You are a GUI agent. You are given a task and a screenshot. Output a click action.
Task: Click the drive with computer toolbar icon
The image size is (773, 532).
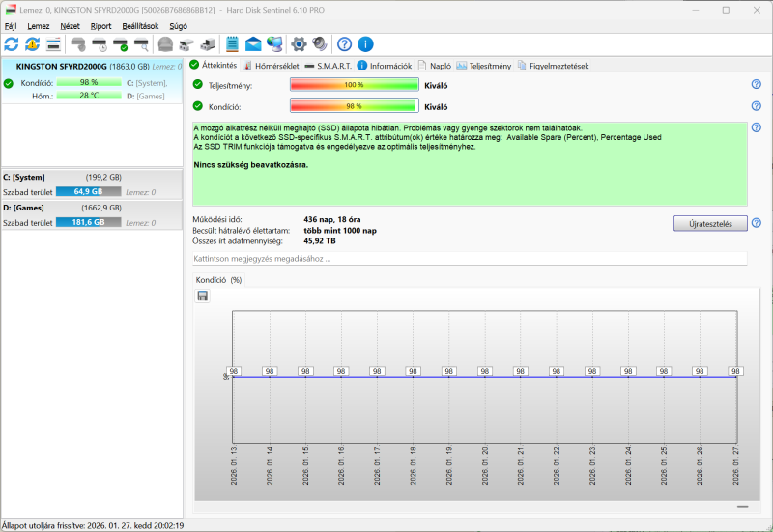pyautogui.click(x=208, y=44)
